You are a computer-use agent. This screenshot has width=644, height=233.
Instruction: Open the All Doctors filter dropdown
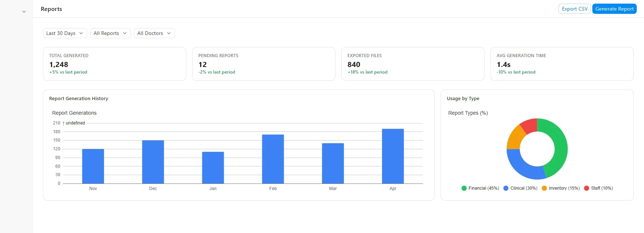pos(154,33)
